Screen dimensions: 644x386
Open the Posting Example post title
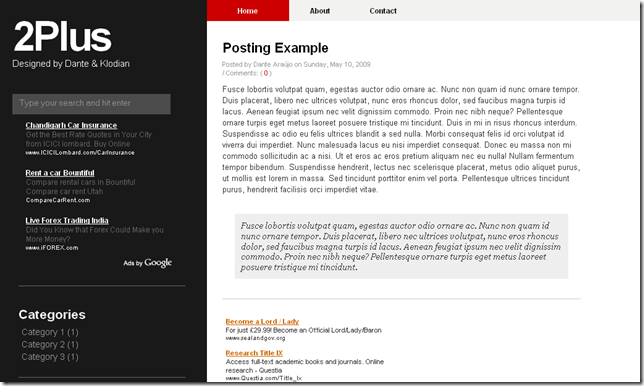275,48
